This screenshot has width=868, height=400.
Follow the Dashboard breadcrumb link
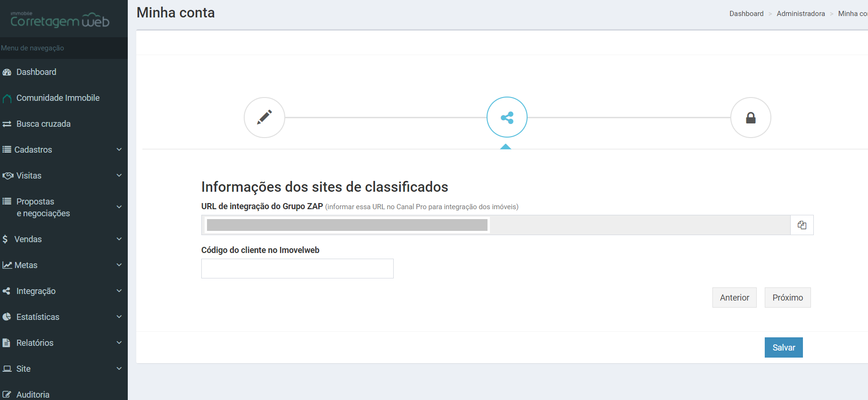click(746, 14)
